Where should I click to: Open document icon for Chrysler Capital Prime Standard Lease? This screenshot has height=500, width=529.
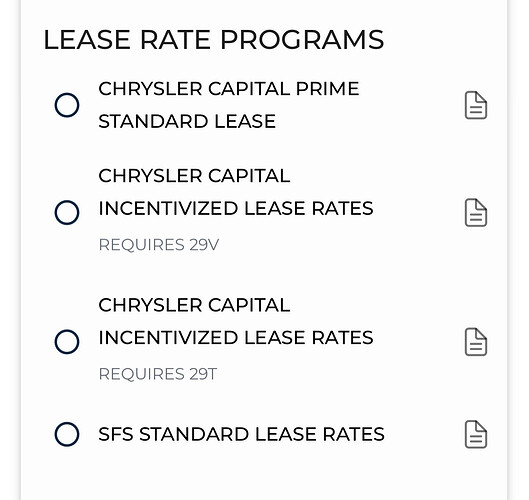pyautogui.click(x=476, y=105)
